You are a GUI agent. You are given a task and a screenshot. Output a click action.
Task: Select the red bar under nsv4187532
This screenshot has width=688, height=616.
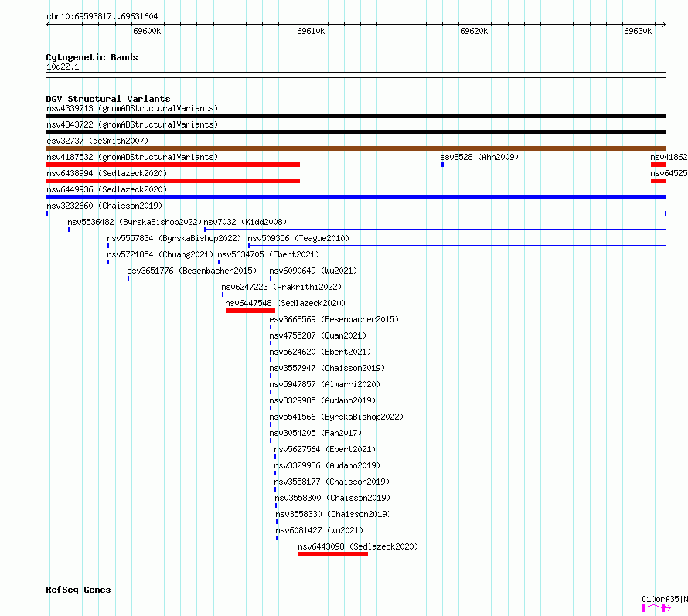(173, 165)
